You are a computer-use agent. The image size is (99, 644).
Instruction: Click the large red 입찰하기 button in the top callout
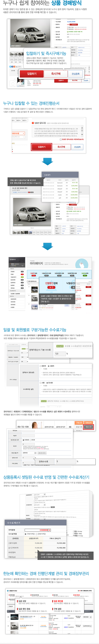[x=32, y=74]
